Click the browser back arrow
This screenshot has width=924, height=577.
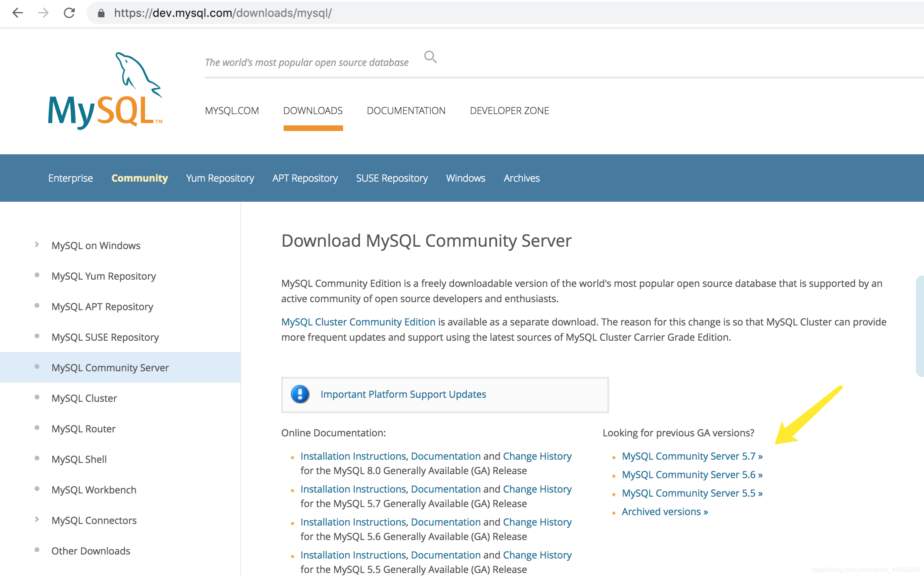(18, 13)
